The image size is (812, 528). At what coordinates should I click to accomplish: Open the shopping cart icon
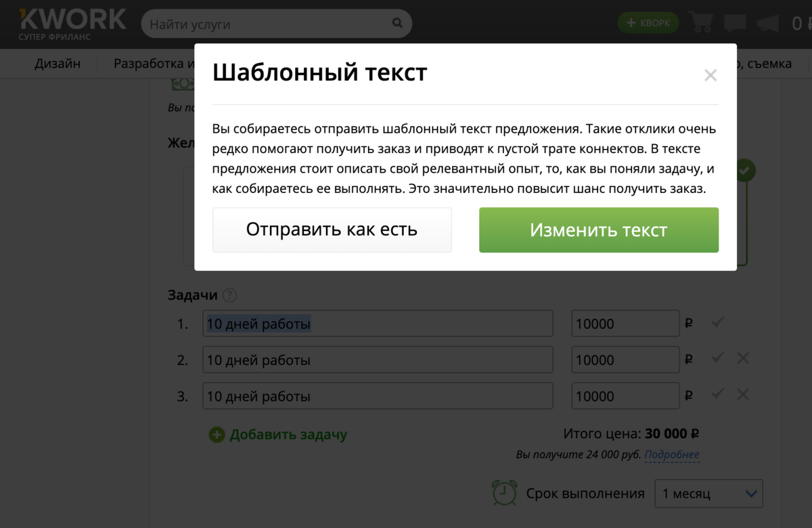click(x=701, y=23)
